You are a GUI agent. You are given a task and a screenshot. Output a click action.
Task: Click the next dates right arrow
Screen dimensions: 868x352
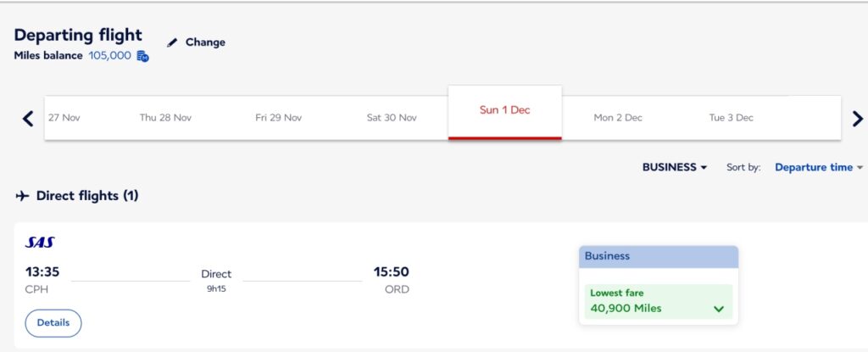(x=858, y=118)
